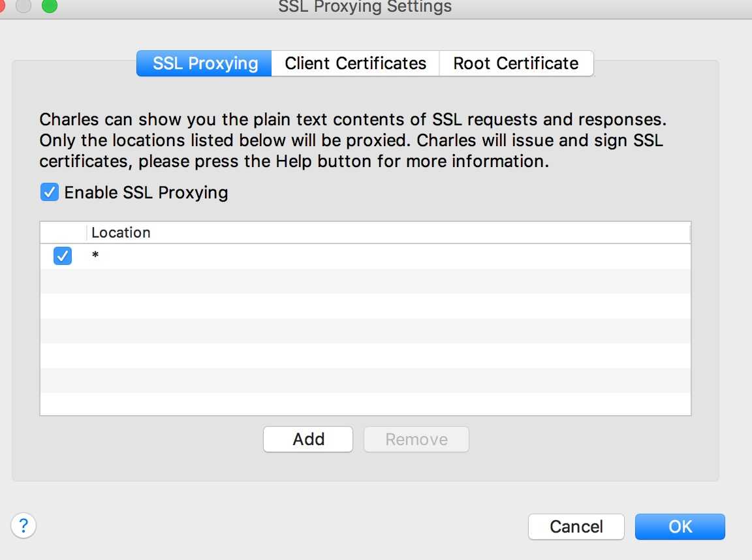Cancel the SSL Proxying Settings dialog
The width and height of the screenshot is (752, 560).
point(576,527)
